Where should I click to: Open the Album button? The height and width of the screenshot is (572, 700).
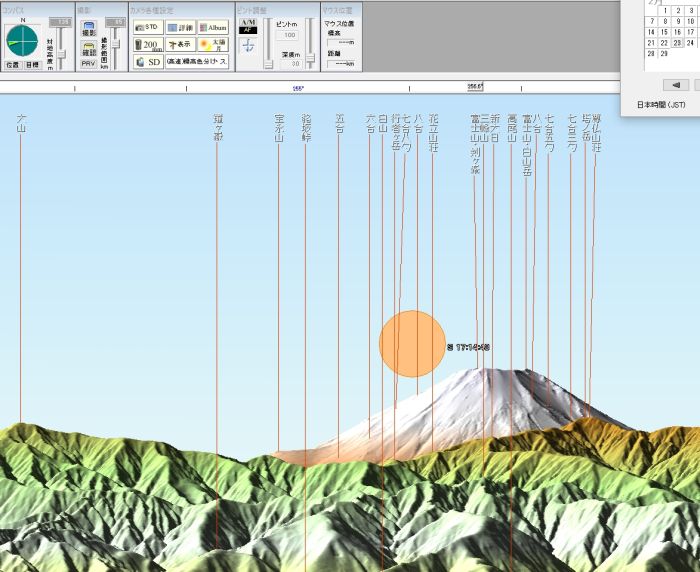click(212, 27)
